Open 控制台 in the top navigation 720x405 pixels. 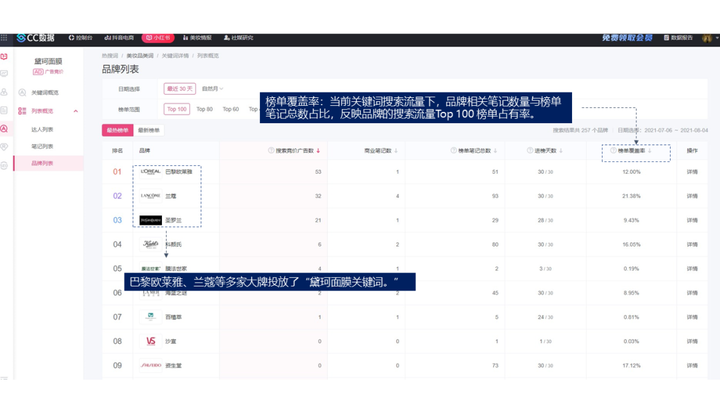[x=80, y=38]
